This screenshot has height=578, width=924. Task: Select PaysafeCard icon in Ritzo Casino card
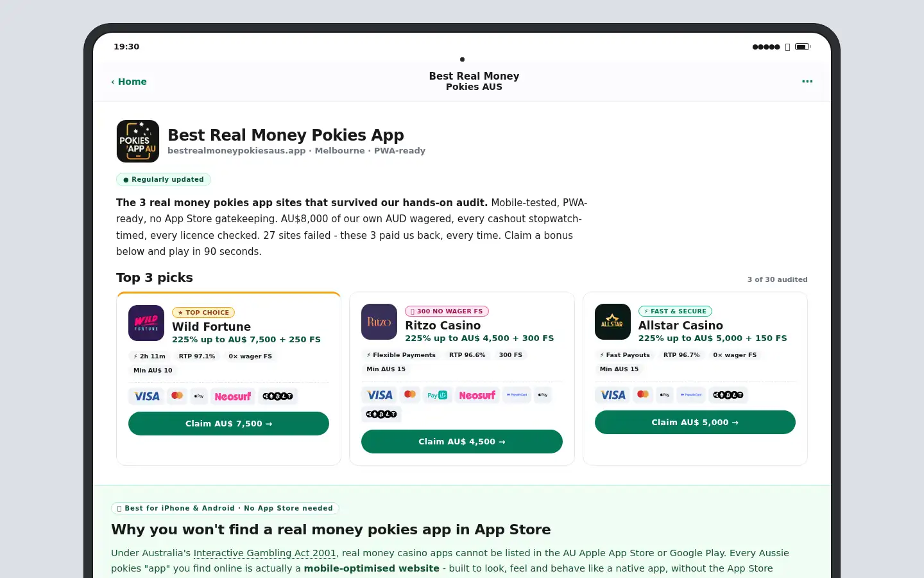(517, 395)
